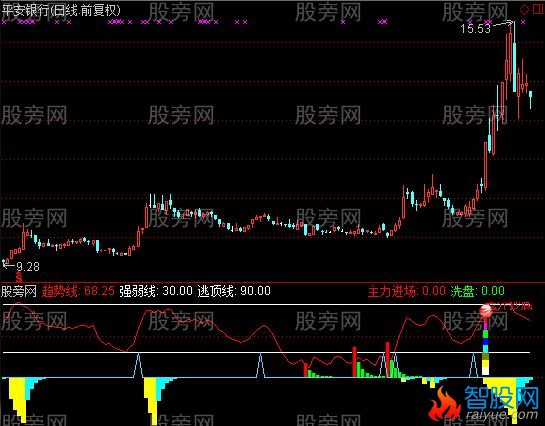Click the red ball signal marker
Viewport: 545px width, 426px height.
pos(486,311)
